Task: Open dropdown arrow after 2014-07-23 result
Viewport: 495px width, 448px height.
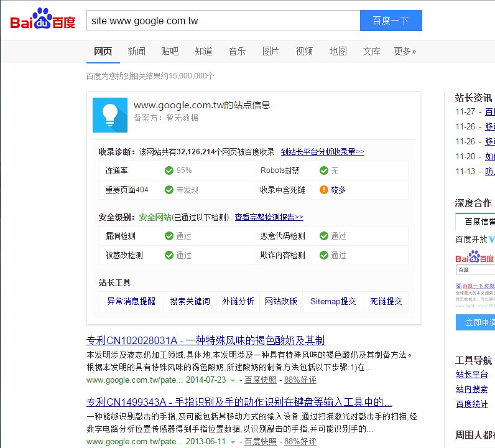Action: click(x=233, y=380)
